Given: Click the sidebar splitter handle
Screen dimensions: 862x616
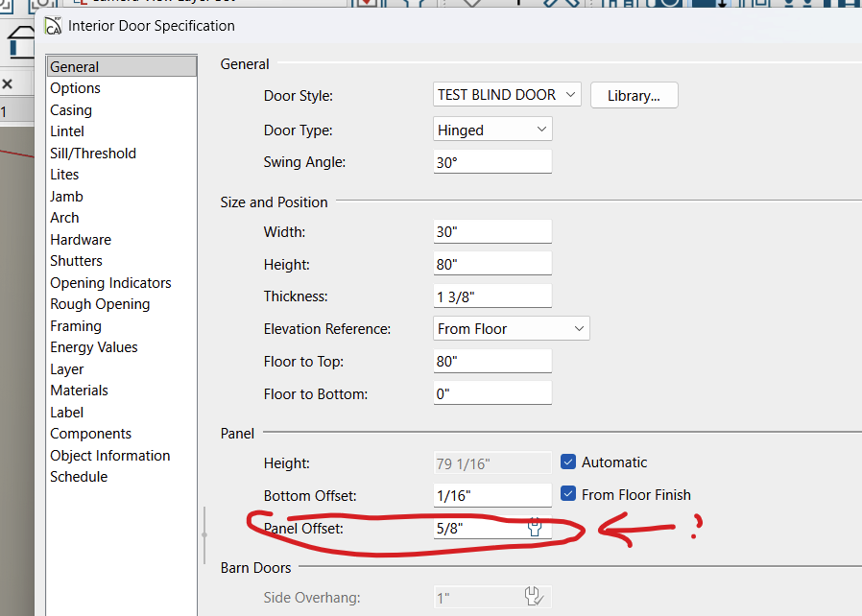Looking at the screenshot, I should [x=204, y=534].
